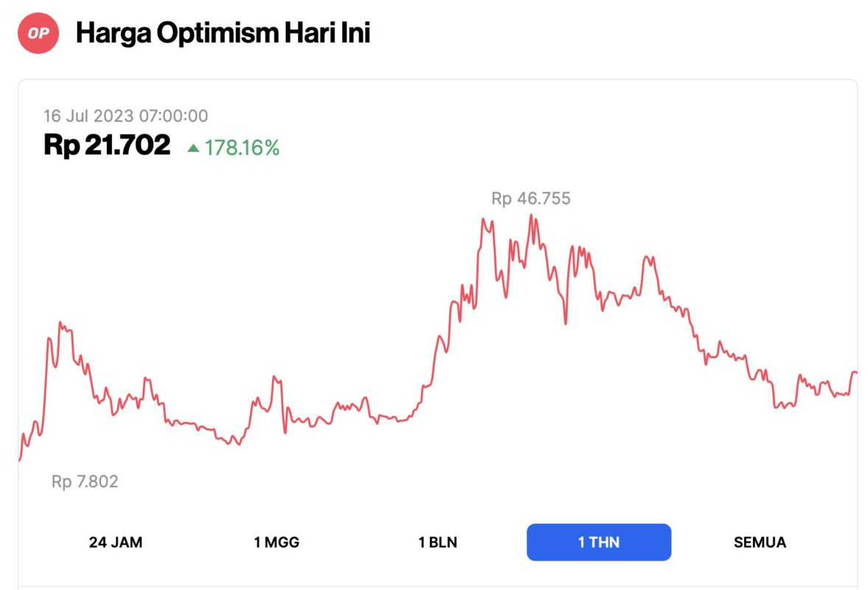
Task: Click the rightmost end of the chart line
Action: [855, 372]
